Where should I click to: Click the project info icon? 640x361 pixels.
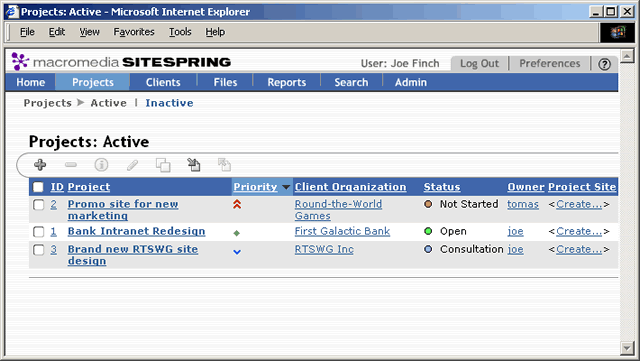point(101,165)
